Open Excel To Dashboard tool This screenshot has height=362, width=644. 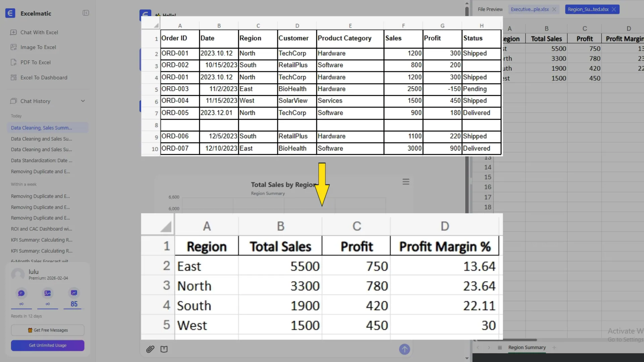click(x=44, y=77)
